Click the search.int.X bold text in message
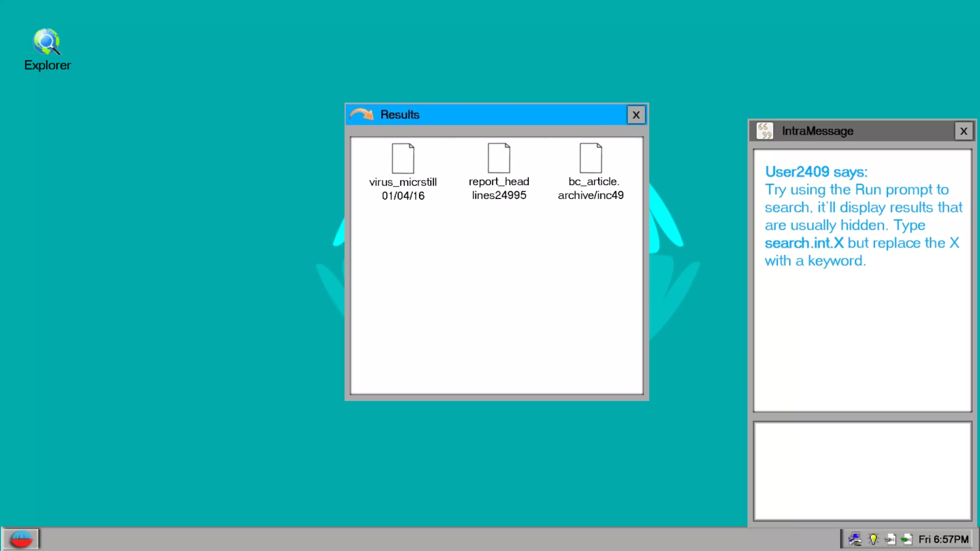The image size is (980, 551). point(804,243)
